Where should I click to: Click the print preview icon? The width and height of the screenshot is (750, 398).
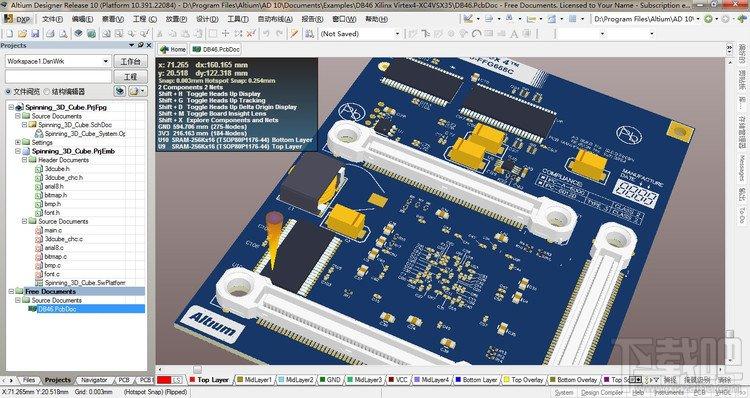click(x=63, y=33)
